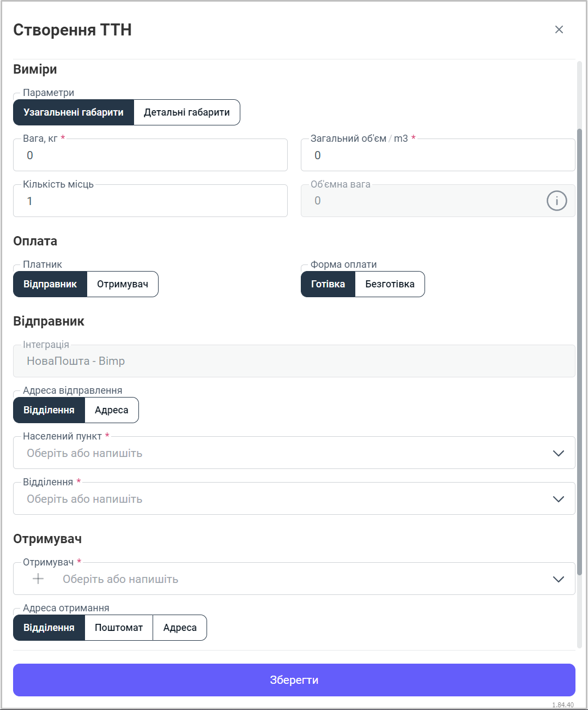
Task: Choose Безготівка payment form
Action: [390, 284]
